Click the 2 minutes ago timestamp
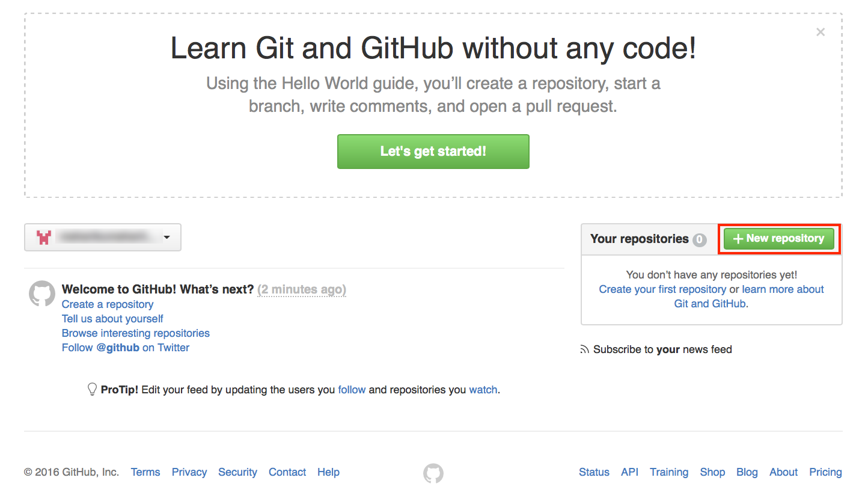The width and height of the screenshot is (868, 504). pyautogui.click(x=301, y=289)
